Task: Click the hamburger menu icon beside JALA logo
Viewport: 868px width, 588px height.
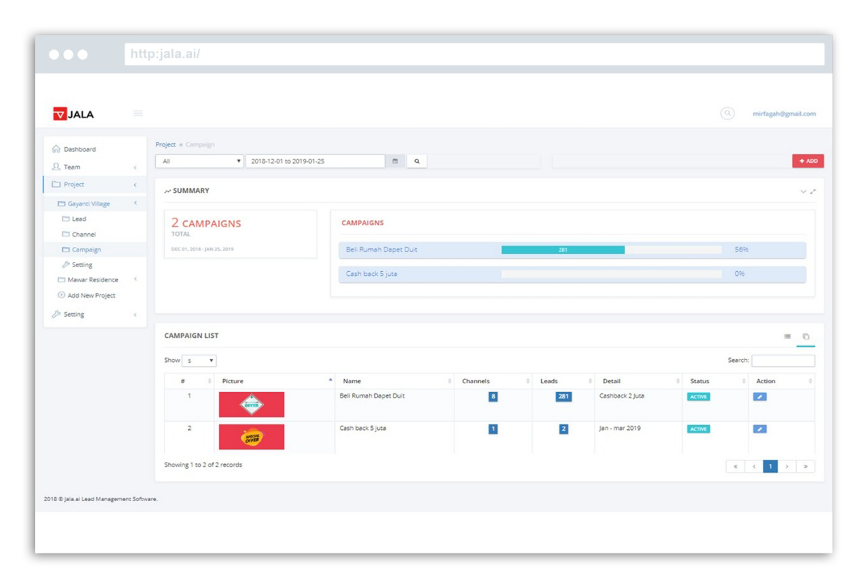Action: (x=138, y=113)
